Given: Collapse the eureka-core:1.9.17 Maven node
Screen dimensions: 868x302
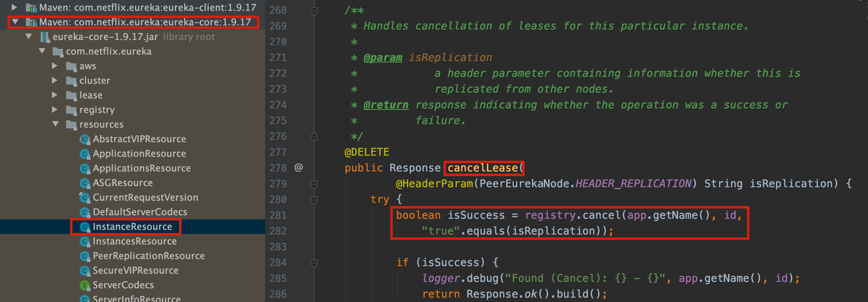Looking at the screenshot, I should (15, 22).
